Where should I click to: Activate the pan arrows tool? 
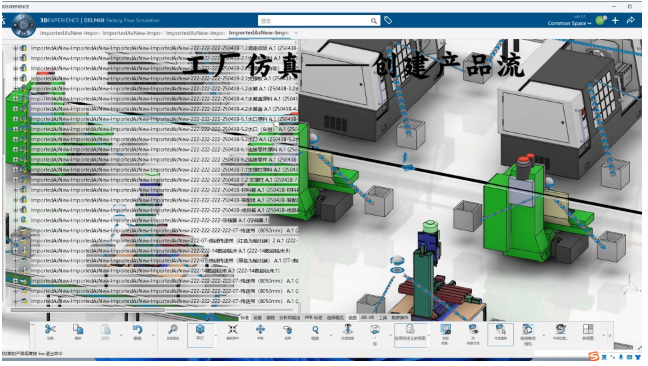[260, 332]
